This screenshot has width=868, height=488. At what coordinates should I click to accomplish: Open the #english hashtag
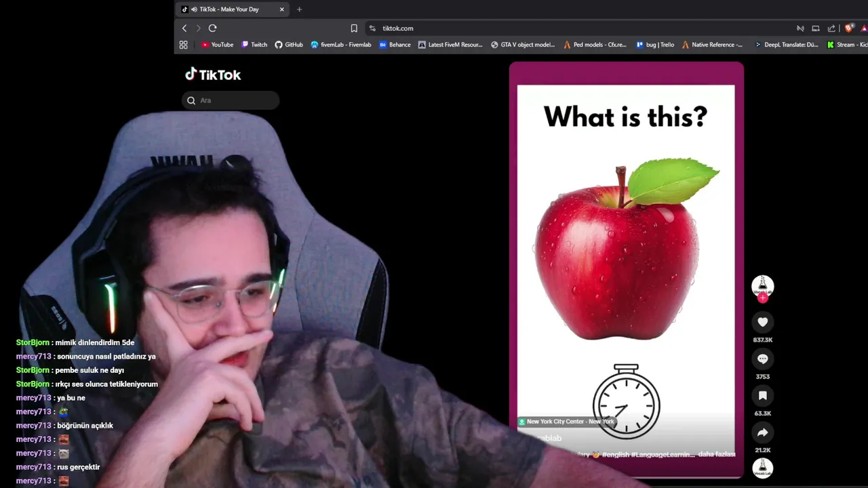click(x=616, y=454)
